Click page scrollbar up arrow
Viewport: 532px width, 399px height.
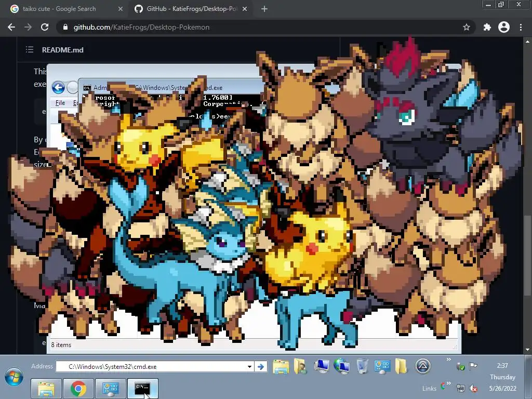(527, 42)
